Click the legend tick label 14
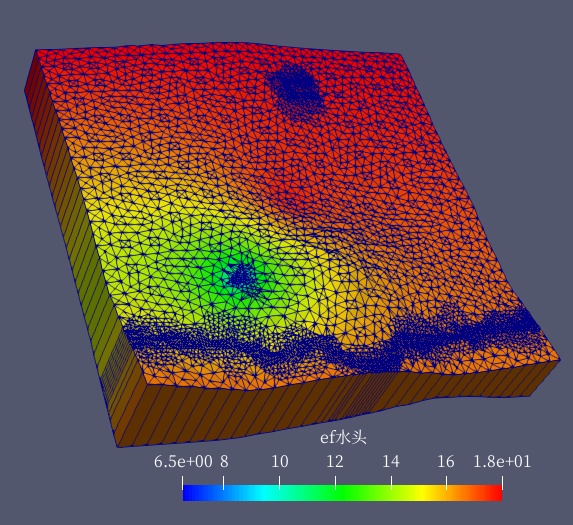The height and width of the screenshot is (525, 573). (x=391, y=462)
